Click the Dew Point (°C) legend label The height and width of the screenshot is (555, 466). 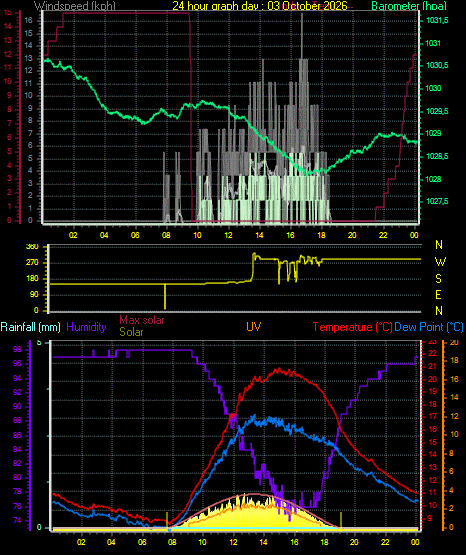[429, 327]
